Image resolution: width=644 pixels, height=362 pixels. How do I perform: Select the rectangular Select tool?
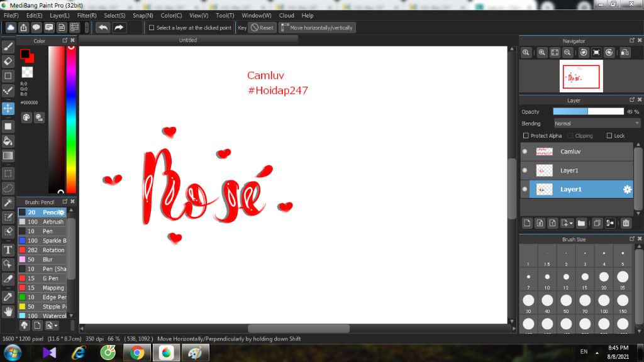[x=8, y=173]
